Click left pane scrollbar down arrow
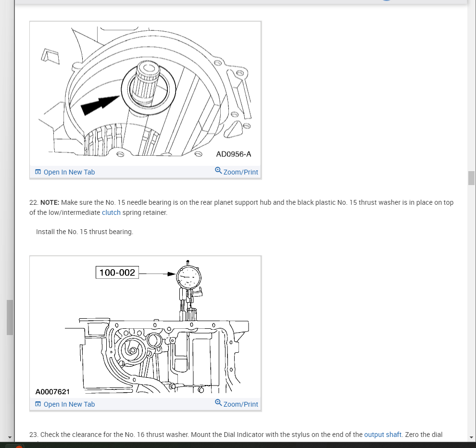The height and width of the screenshot is (448, 476). (10, 437)
